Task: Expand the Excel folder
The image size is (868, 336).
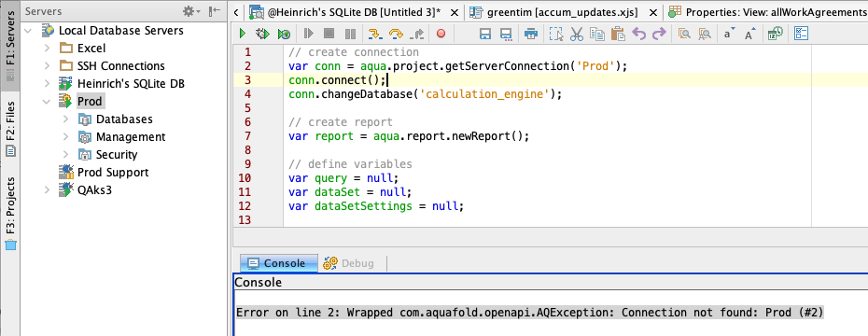Action: [48, 49]
